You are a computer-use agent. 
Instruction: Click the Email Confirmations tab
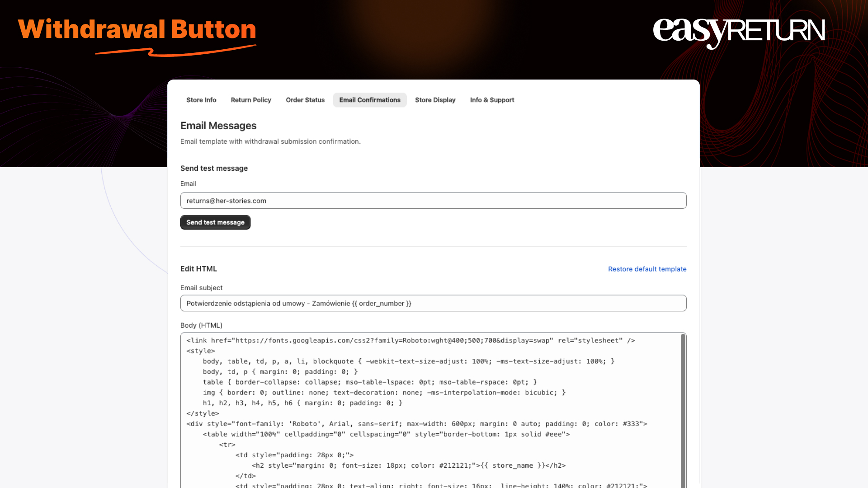click(x=370, y=100)
